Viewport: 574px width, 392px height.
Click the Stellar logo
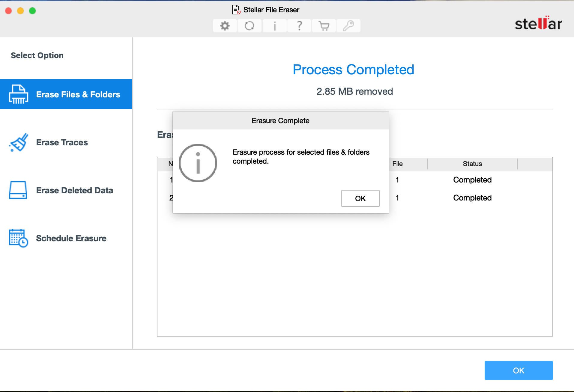pyautogui.click(x=538, y=23)
